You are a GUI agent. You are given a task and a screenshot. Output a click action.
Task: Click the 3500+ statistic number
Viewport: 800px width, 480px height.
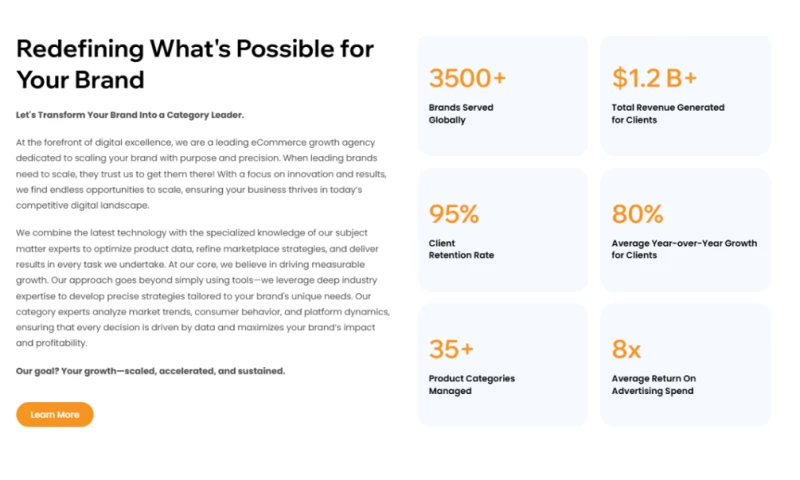point(468,78)
